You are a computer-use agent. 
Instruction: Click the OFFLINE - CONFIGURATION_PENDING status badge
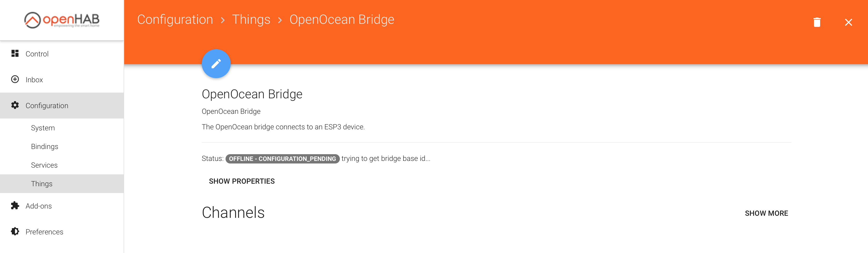(282, 159)
